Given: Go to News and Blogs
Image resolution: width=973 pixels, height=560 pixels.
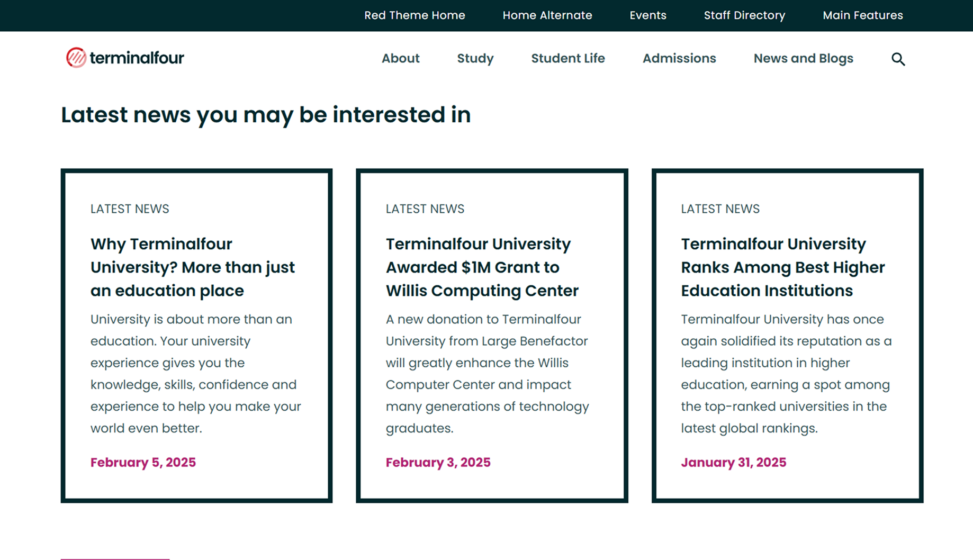Looking at the screenshot, I should [803, 58].
